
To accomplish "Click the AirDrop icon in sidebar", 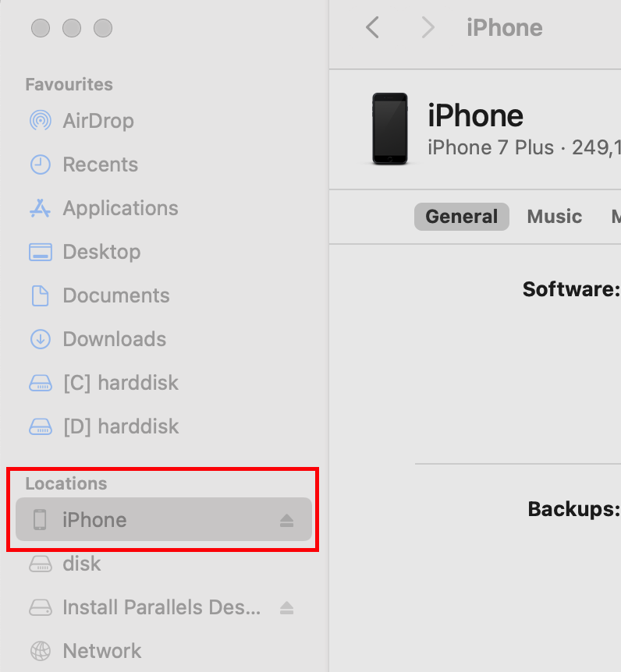I will [40, 121].
